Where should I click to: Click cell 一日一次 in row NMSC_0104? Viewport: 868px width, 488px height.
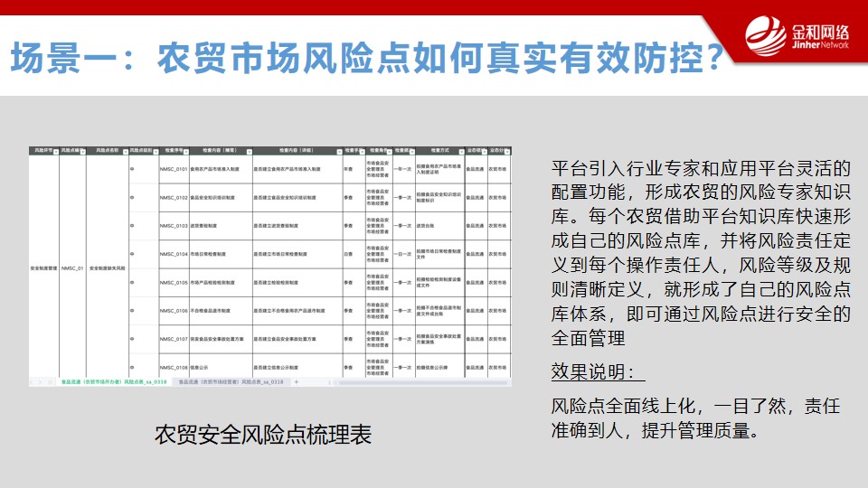click(x=403, y=254)
